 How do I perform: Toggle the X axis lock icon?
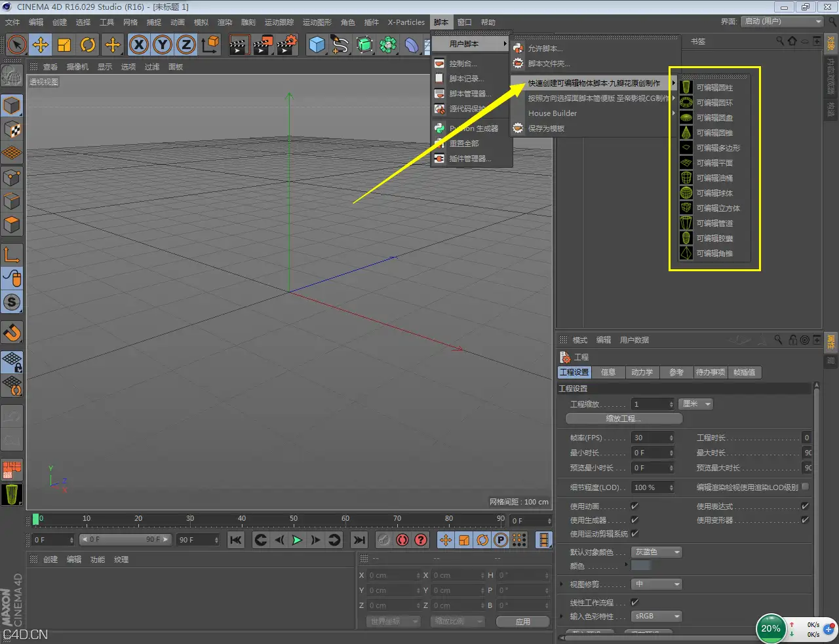(139, 45)
